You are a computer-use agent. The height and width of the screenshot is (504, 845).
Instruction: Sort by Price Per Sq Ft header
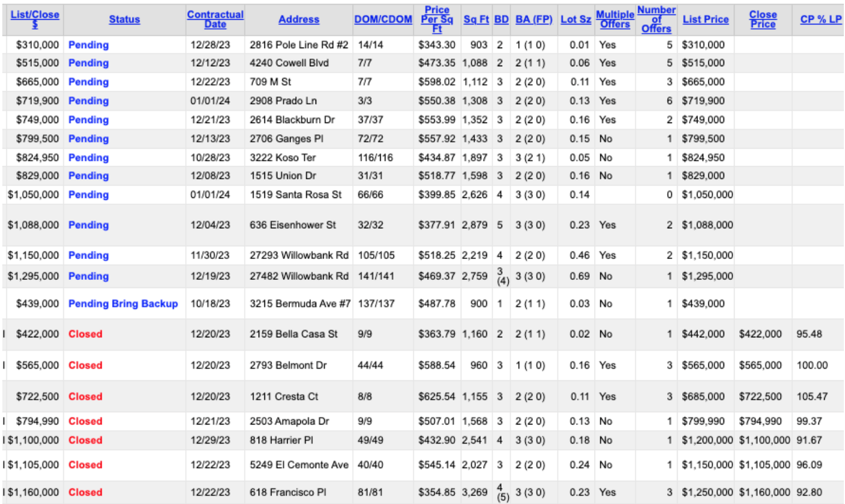click(437, 19)
